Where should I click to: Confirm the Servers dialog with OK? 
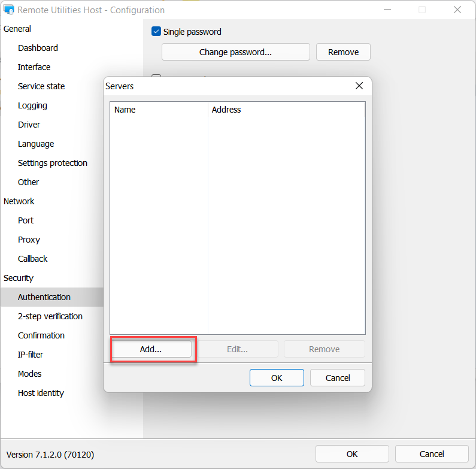point(277,378)
